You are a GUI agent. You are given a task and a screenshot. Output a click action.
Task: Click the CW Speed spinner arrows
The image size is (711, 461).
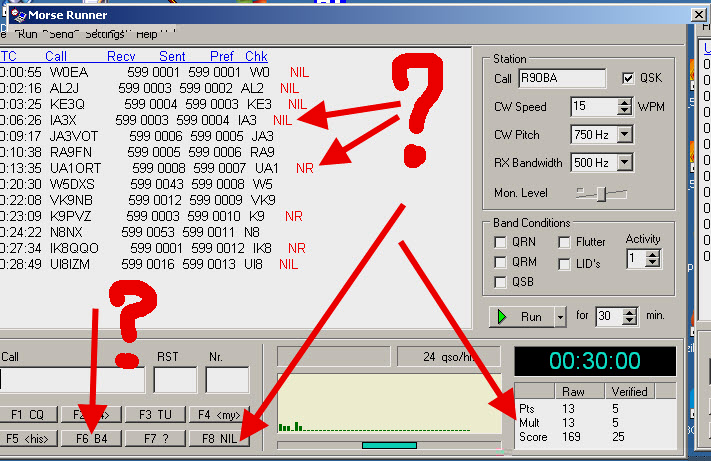point(626,106)
